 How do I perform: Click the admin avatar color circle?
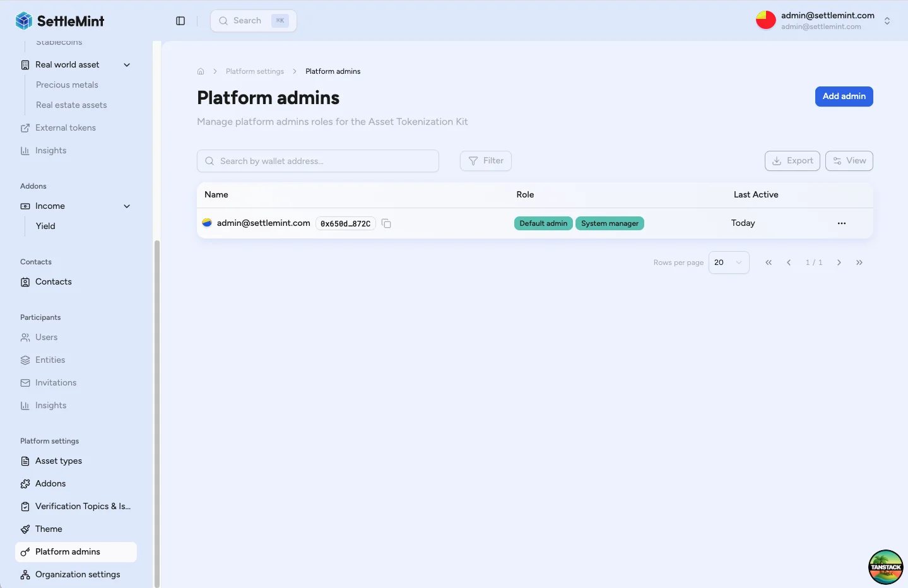(765, 20)
